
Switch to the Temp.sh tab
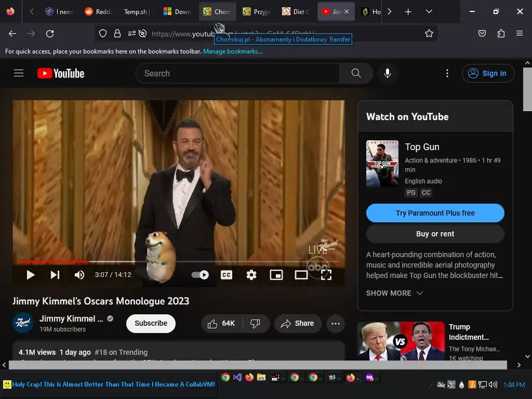(x=137, y=11)
